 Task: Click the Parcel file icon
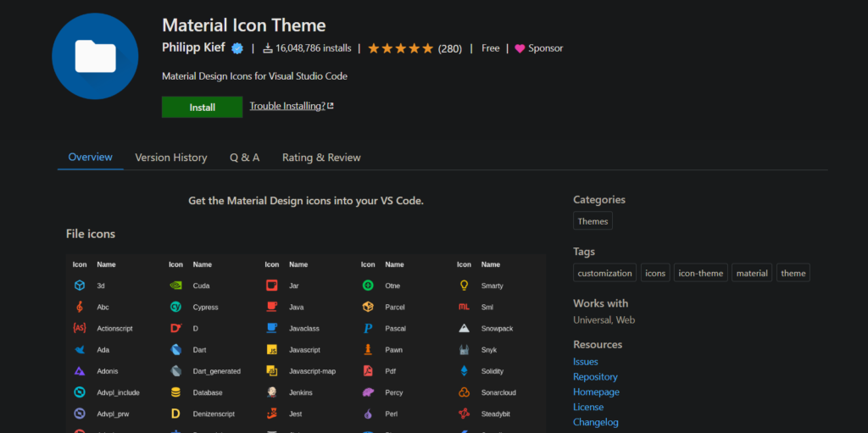368,307
